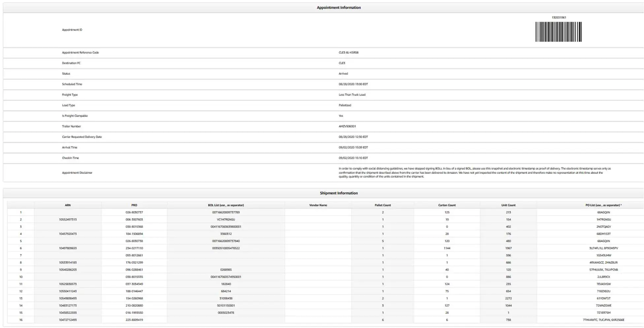The image size is (644, 328).
Task: Sort by the Pallet Count column header
Action: pos(382,205)
